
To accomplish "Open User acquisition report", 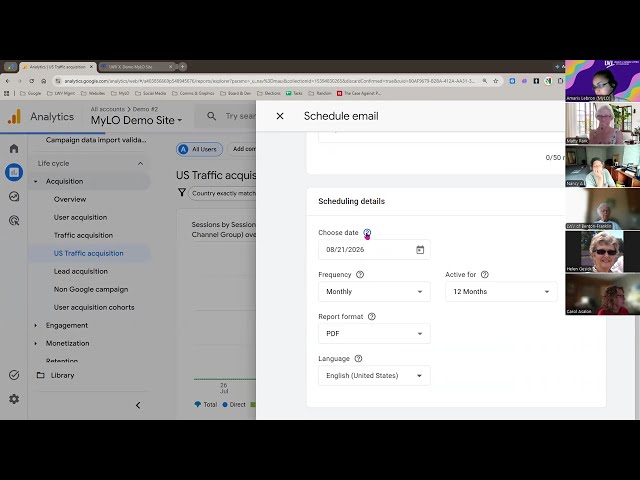I will pyautogui.click(x=80, y=217).
